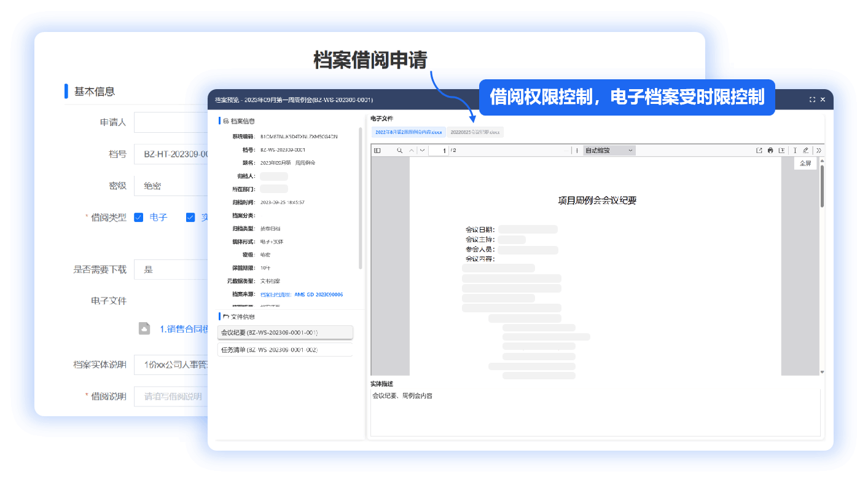
Task: Click the 元数据类型 value 文书档案
Action: point(270,281)
